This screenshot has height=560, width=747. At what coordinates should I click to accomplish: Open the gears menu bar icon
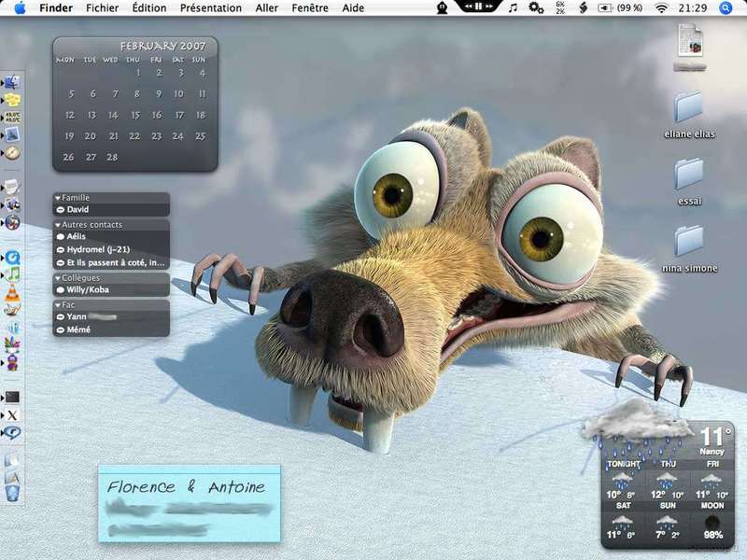pyautogui.click(x=536, y=7)
